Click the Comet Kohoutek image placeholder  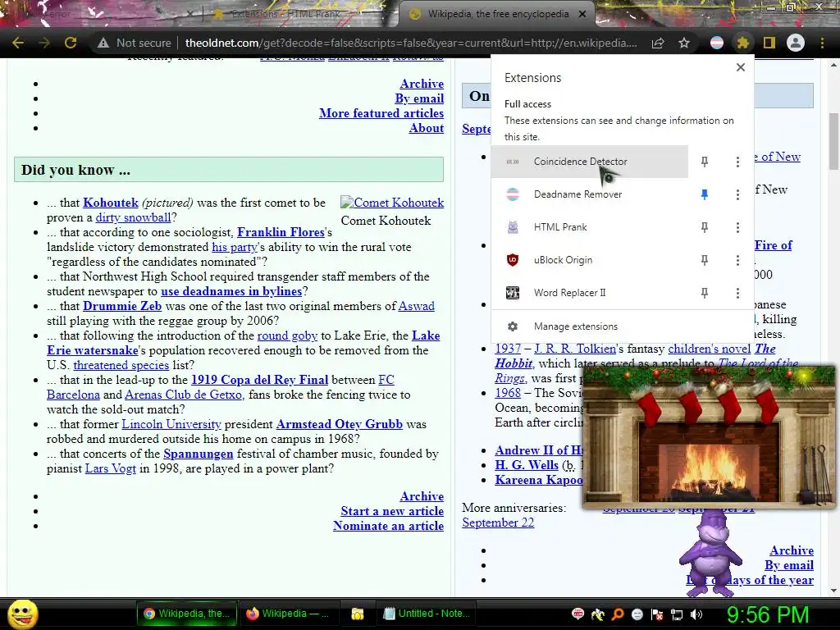click(392, 203)
